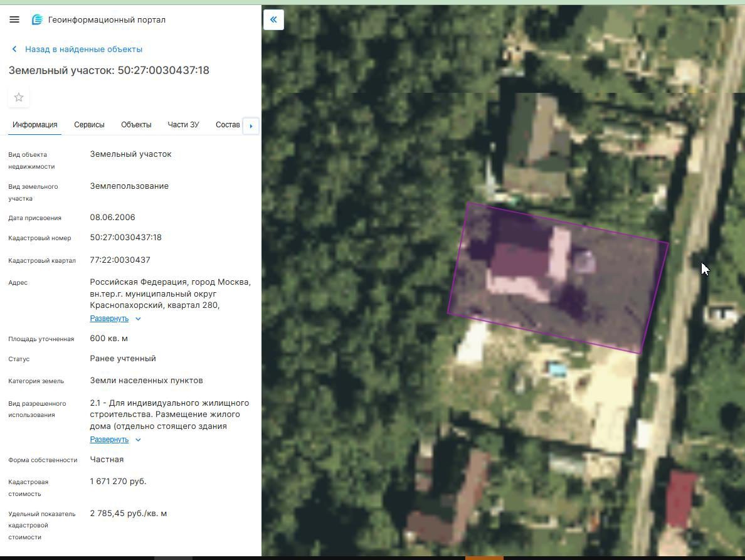Expand permitted use text with Развернуть

(109, 440)
